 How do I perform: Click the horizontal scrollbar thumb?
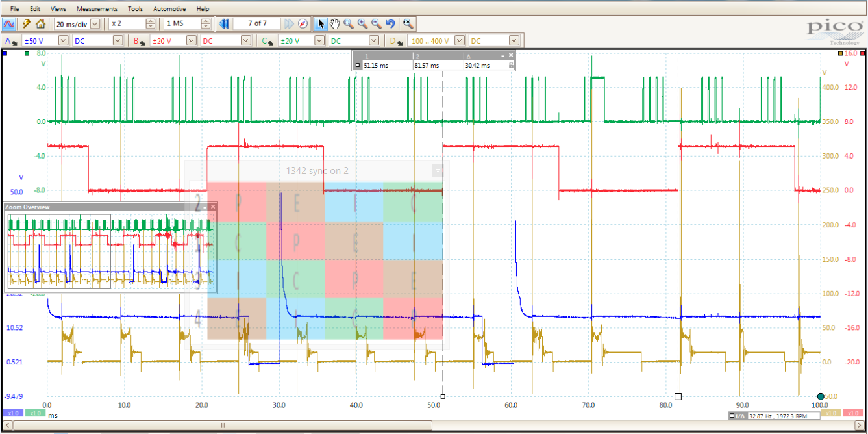(223, 426)
